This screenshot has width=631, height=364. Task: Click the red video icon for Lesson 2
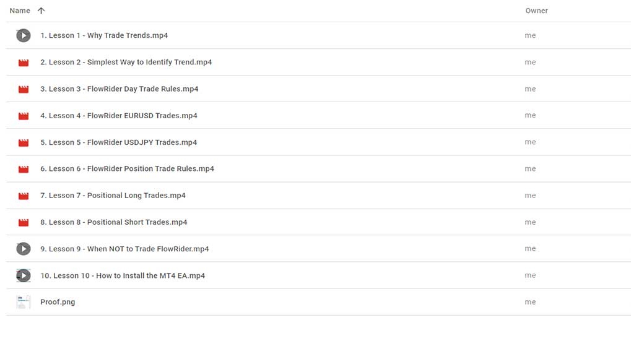(x=24, y=63)
